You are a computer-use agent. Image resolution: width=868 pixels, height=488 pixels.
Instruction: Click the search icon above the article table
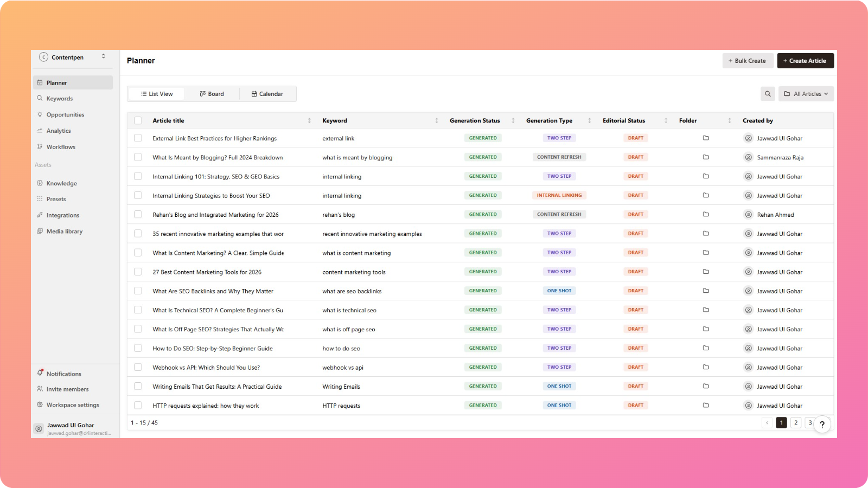click(x=768, y=93)
